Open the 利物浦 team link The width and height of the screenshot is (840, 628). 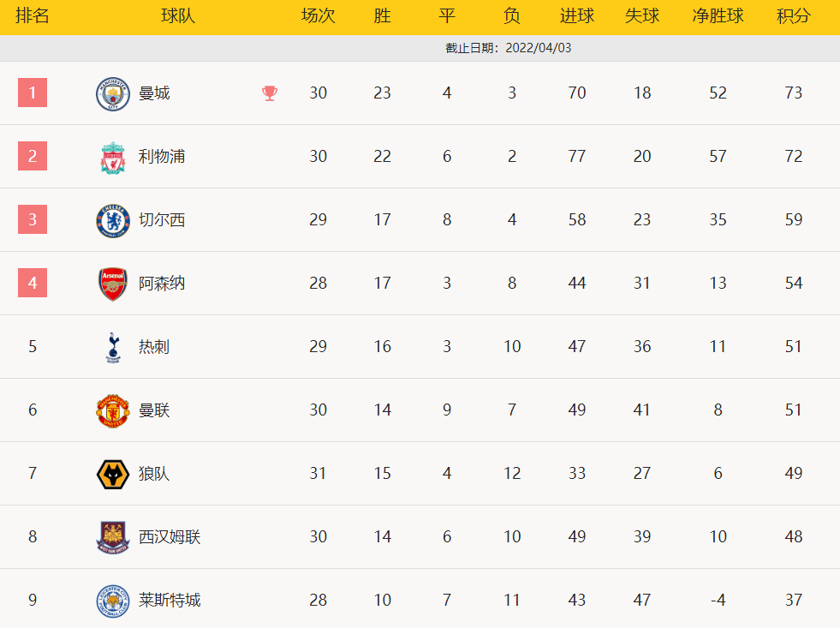pos(162,157)
